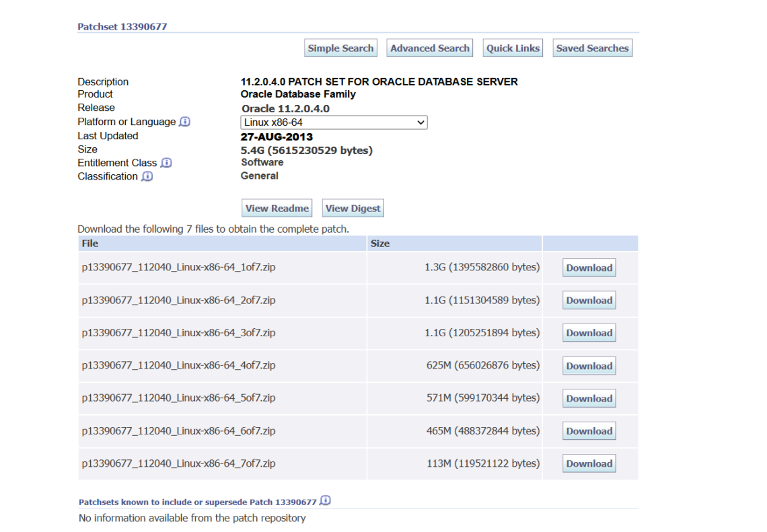Click filename p13390677_112040_Linux-x86-64_3of7.zip
Image resolution: width=767 pixels, height=532 pixels.
point(178,333)
